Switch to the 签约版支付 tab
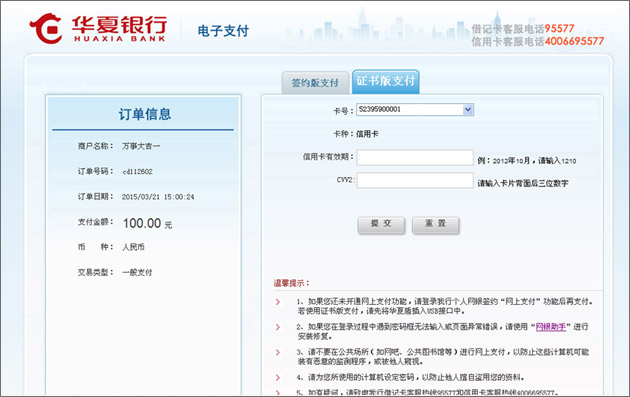 315,83
